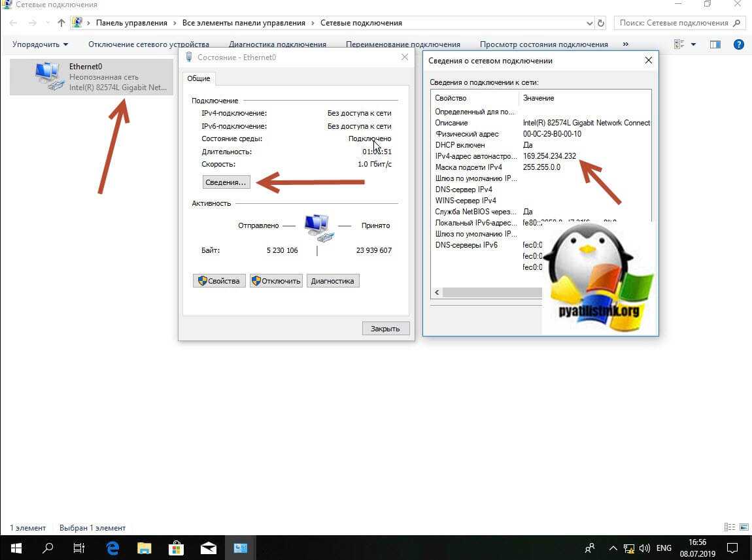Viewport: 752px width, 560px height.
Task: Open the change view dropdown arrow
Action: [x=693, y=44]
